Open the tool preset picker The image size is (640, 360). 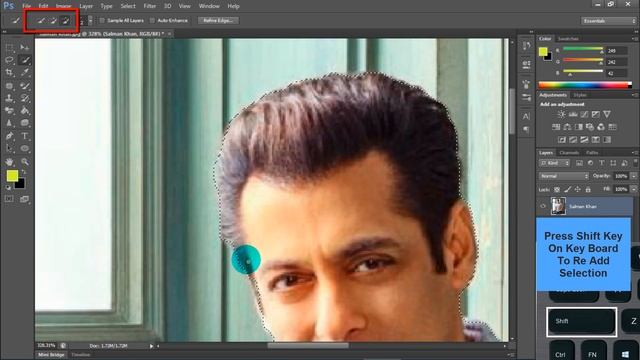click(16, 20)
